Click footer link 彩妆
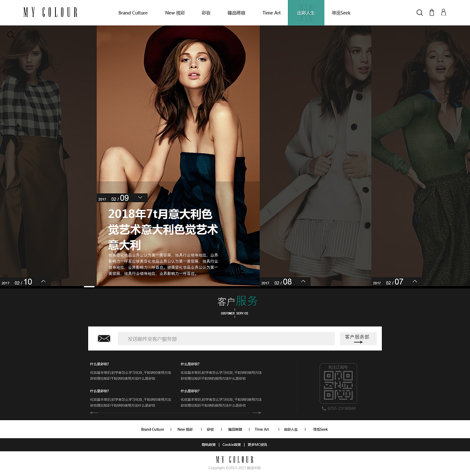 click(210, 429)
